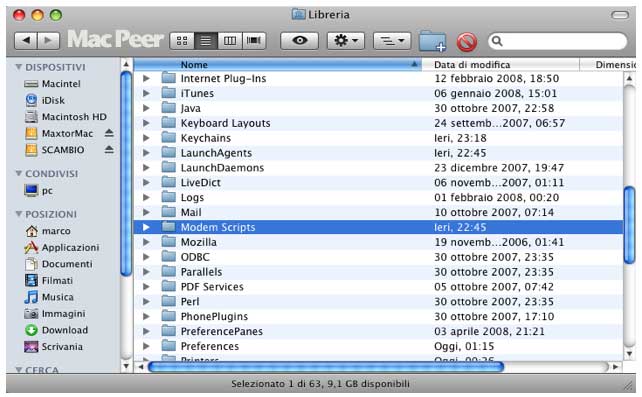Switch to Cover Flow view

point(254,41)
